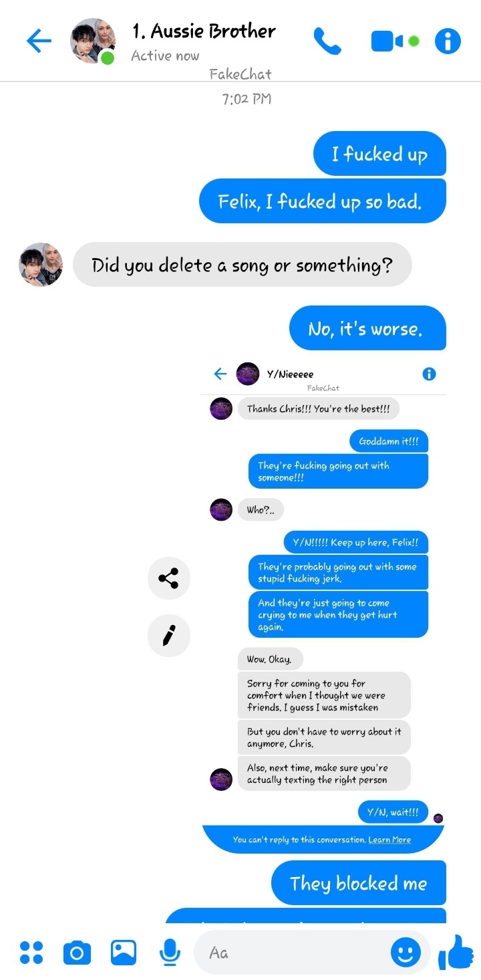Tap the 'Did you delete a song' message
This screenshot has width=481, height=980.
tap(242, 265)
